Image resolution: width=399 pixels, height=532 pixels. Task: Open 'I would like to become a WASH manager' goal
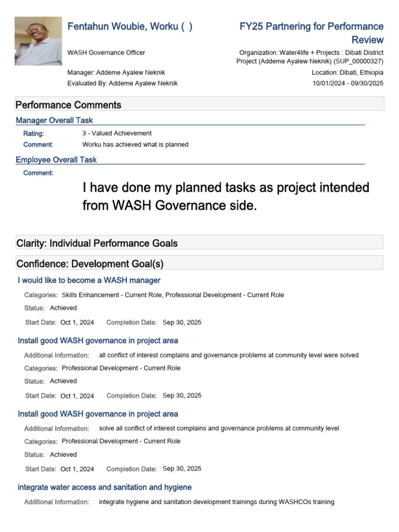point(89,281)
